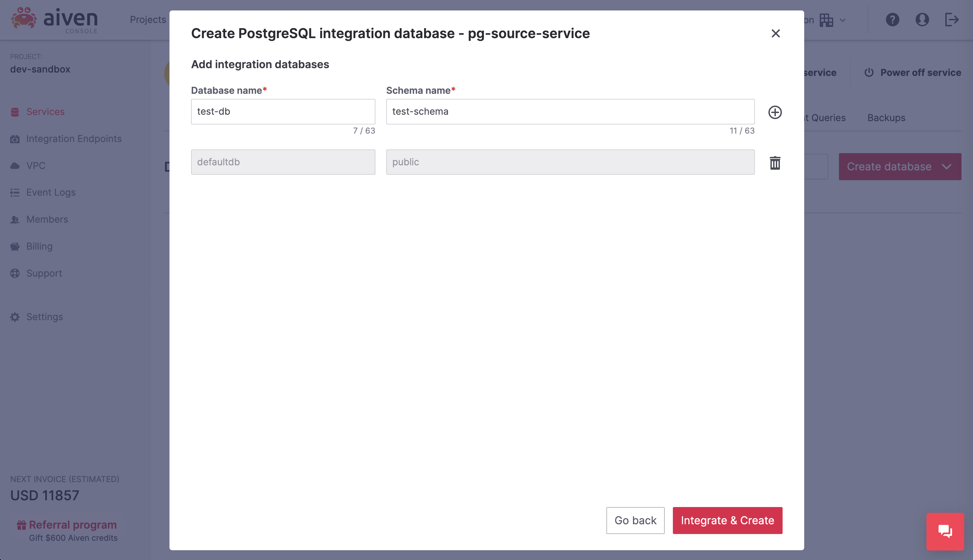Click the Go back button

tap(635, 521)
